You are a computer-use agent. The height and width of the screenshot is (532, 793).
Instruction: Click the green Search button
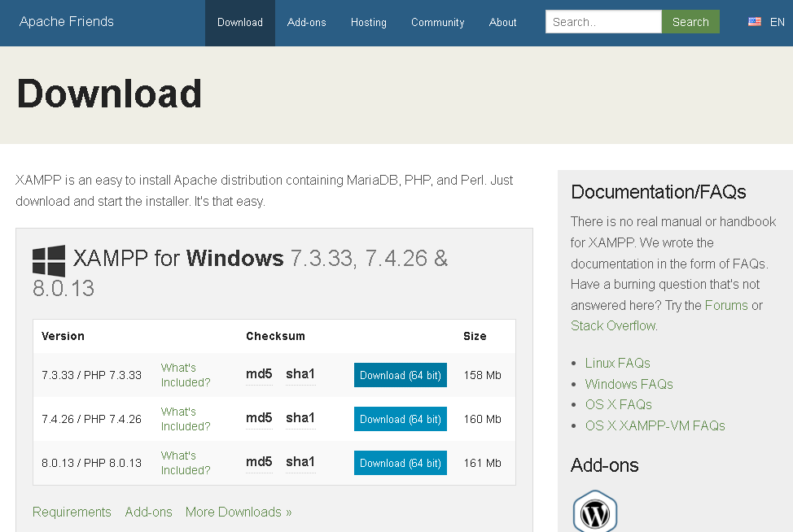point(690,22)
